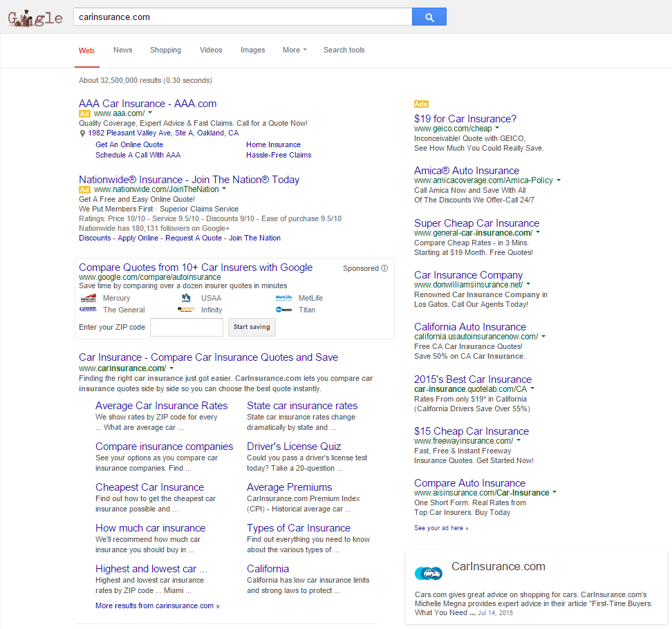Viewport: 672px width, 629px height.
Task: Open Average Car Insurance Rates sitelink
Action: pyautogui.click(x=161, y=406)
